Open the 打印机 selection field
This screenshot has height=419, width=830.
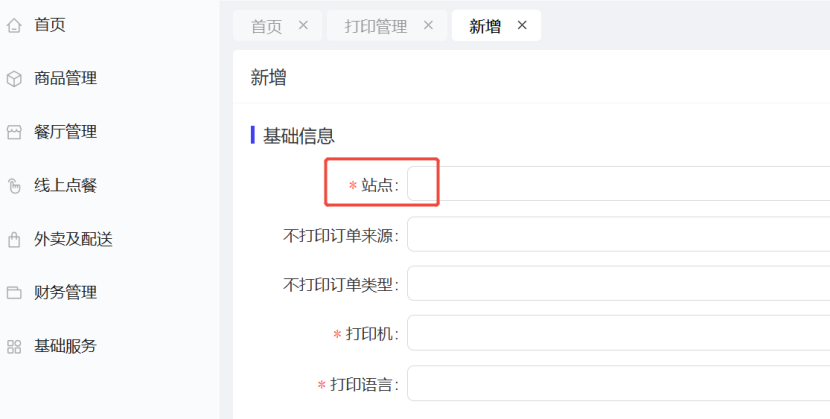point(618,333)
